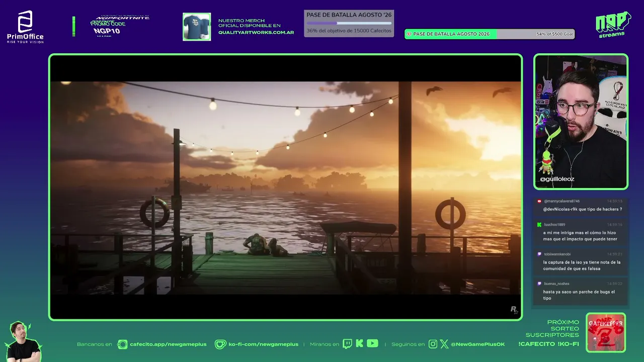
Task: Click the Kick icon beside luuchoo1889
Action: point(539,225)
